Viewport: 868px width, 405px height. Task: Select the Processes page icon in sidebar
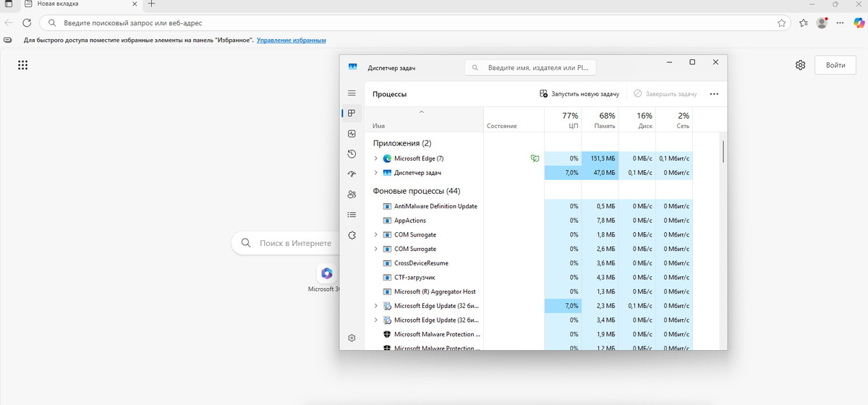(x=352, y=113)
